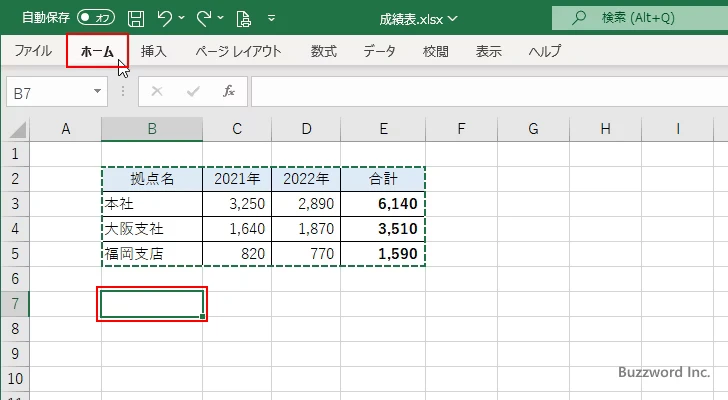Switch to the ヘルプ tab
728x400 pixels.
click(545, 51)
